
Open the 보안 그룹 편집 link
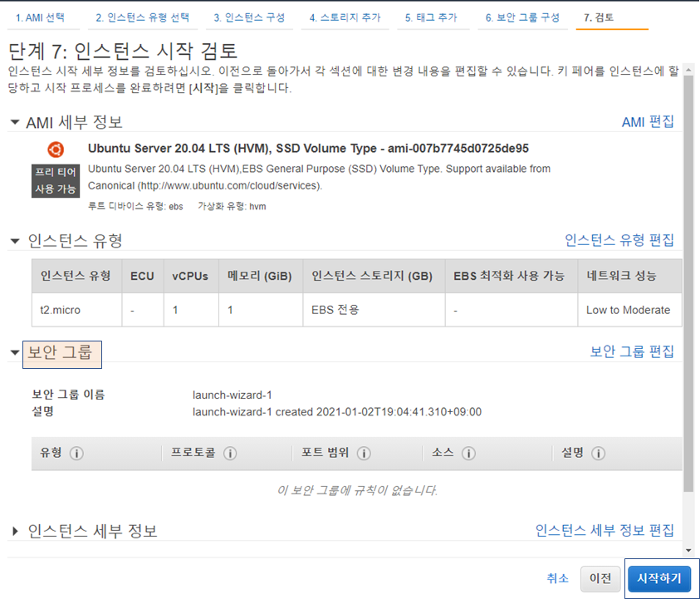[x=632, y=351]
